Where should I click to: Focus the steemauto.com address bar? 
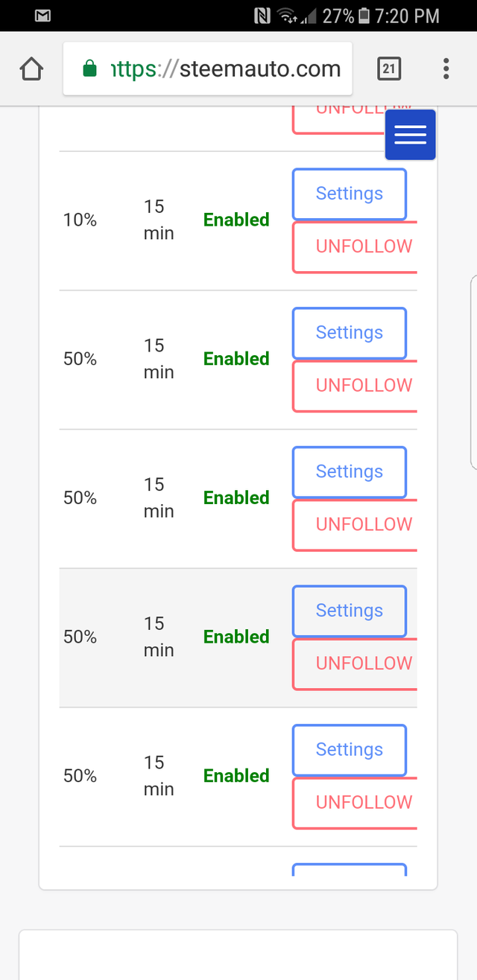point(208,69)
